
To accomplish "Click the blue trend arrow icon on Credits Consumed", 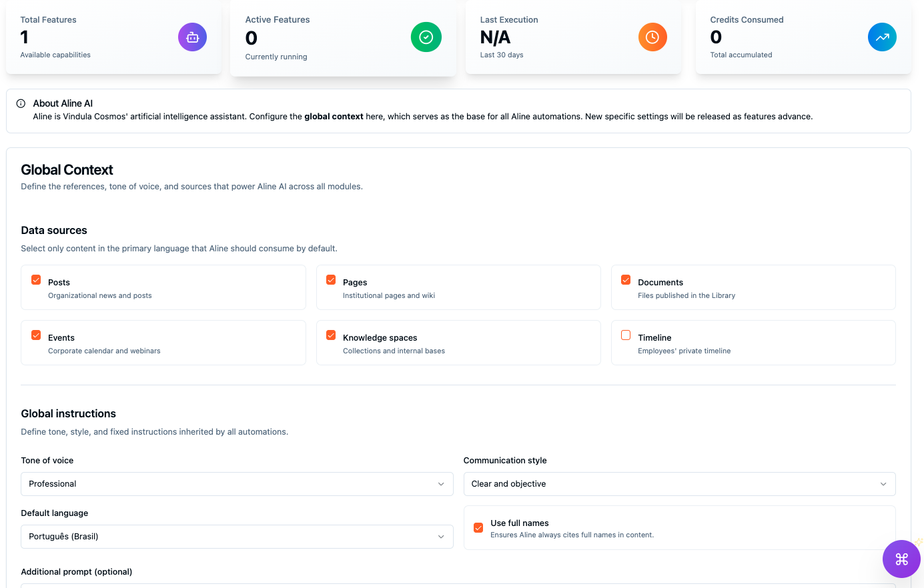I will [x=882, y=37].
